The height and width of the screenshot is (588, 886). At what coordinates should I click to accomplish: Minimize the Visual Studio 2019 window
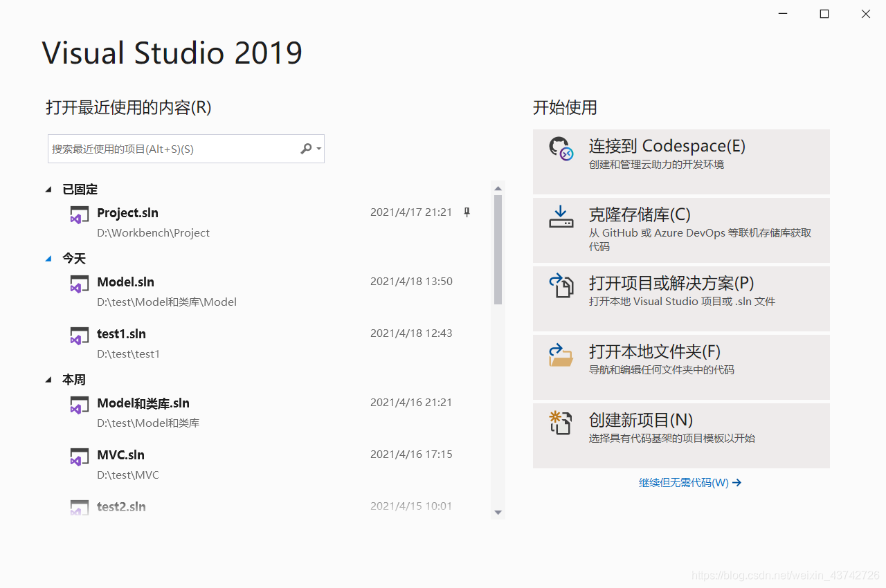783,14
